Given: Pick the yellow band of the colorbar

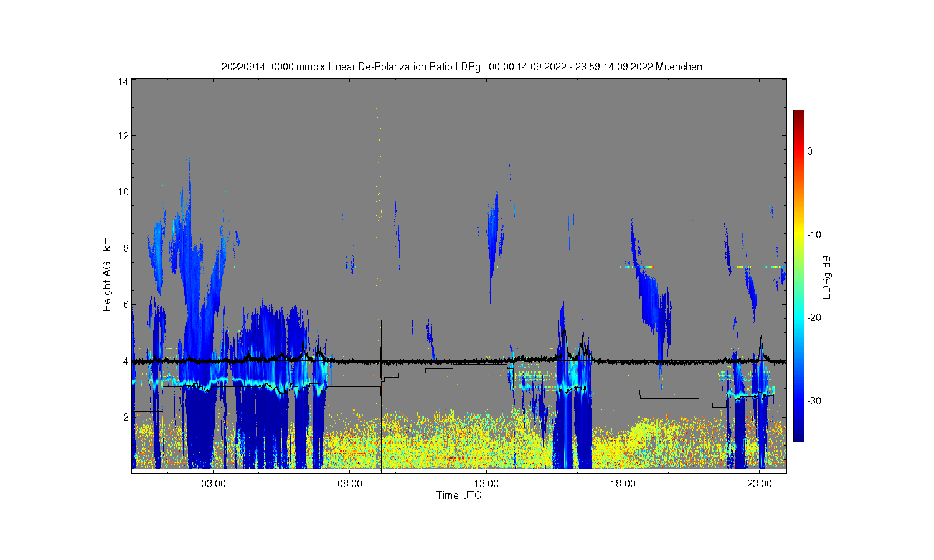Looking at the screenshot, I should pyautogui.click(x=798, y=235).
